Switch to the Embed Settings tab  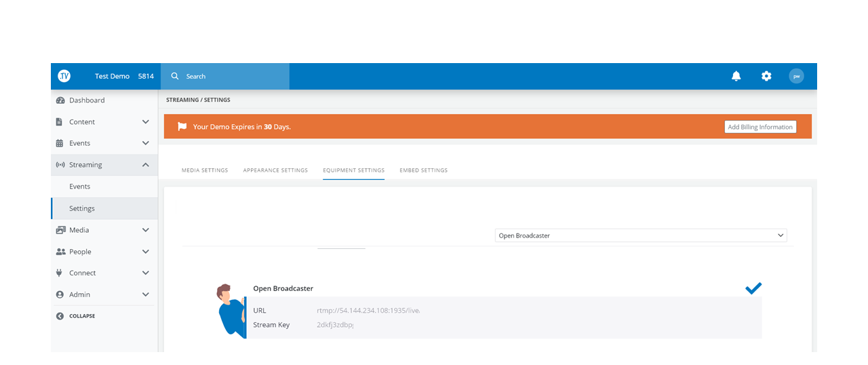coord(423,170)
